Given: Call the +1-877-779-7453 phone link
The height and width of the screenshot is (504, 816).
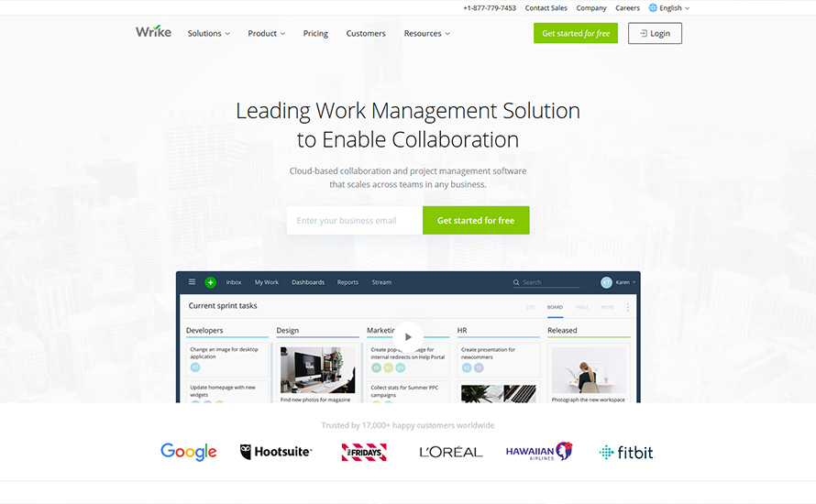Looking at the screenshot, I should tap(490, 8).
